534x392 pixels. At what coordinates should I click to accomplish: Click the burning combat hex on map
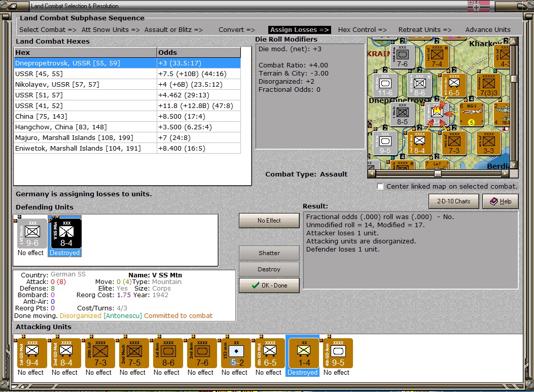click(437, 112)
